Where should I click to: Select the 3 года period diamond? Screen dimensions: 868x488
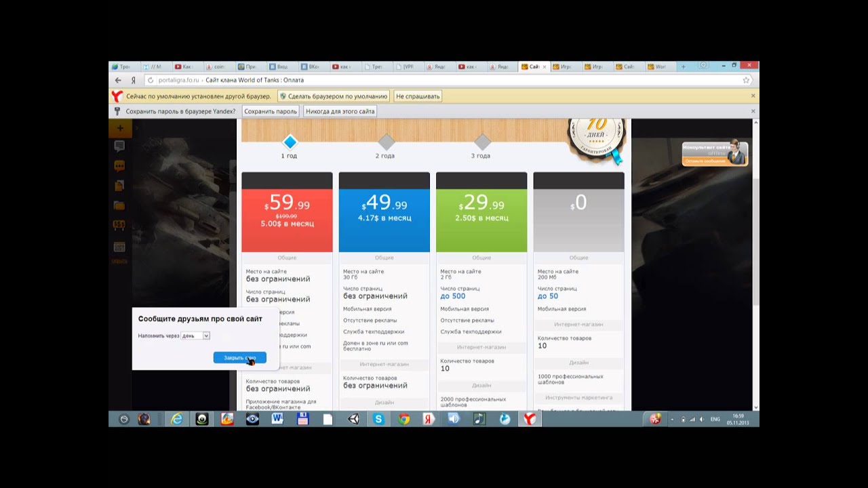click(482, 142)
